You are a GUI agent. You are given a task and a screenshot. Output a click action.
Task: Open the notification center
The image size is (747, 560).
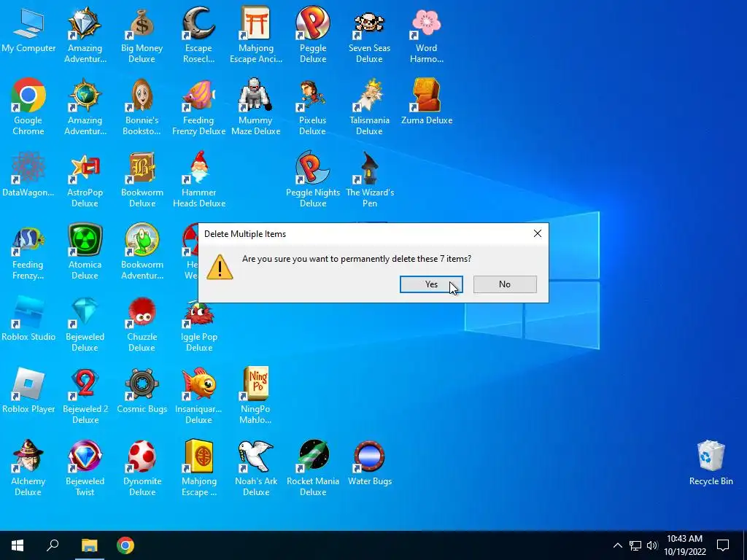pyautogui.click(x=723, y=545)
